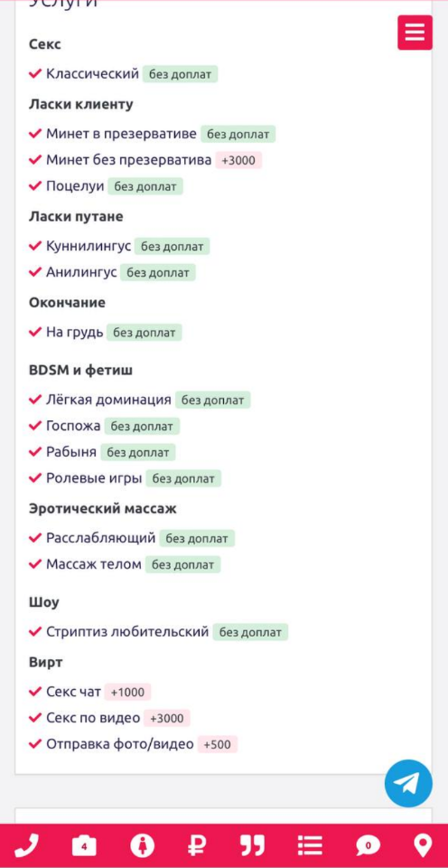Click checkmark next to Ролевые игры
The height and width of the screenshot is (868, 448).
click(x=35, y=477)
